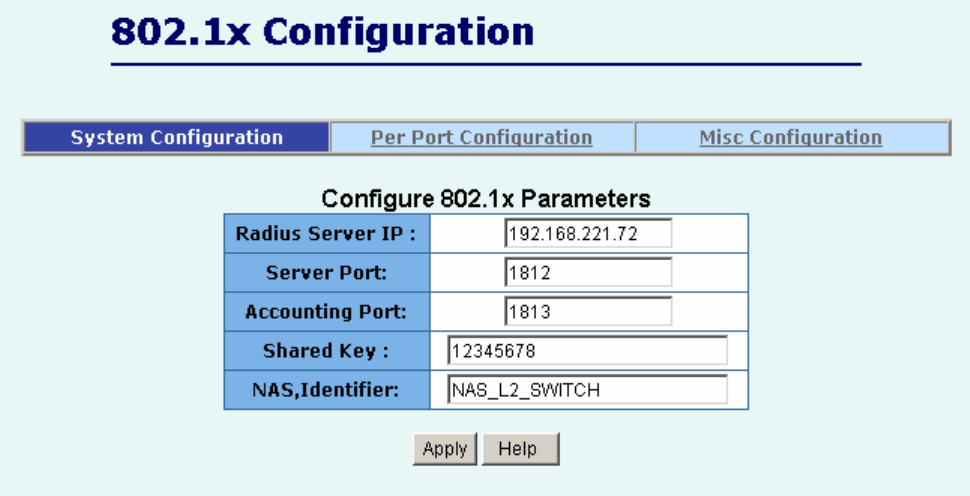Focus the NAS Identifier text field
970x496 pixels.
pyautogui.click(x=586, y=390)
